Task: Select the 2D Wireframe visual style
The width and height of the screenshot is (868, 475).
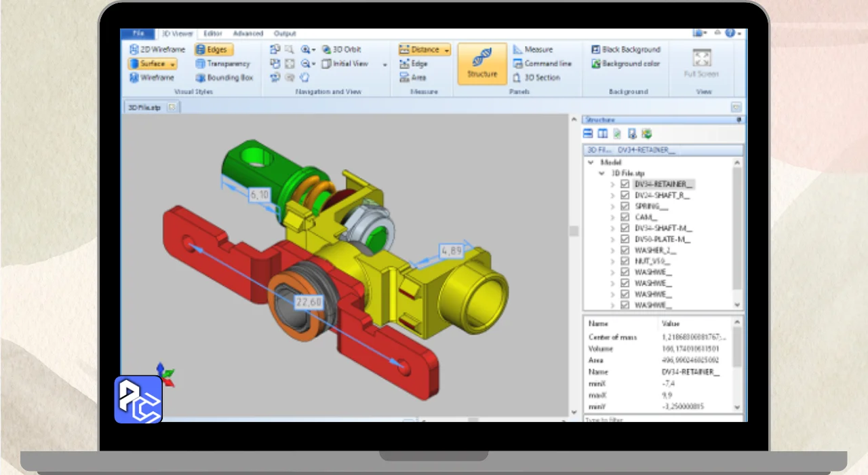Action: pyautogui.click(x=157, y=50)
